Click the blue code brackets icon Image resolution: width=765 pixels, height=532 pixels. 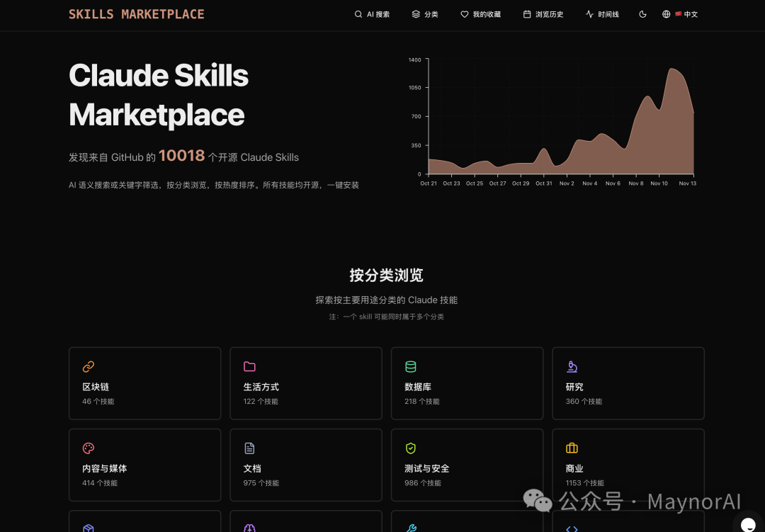point(572,528)
